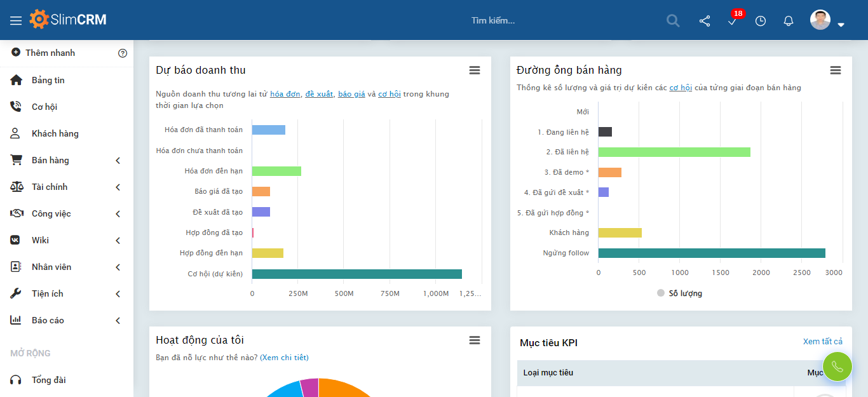Screen dimensions: 868x397
Task: Click the Xem tất cả link in Mục tiêu KPI
Action: (x=824, y=341)
